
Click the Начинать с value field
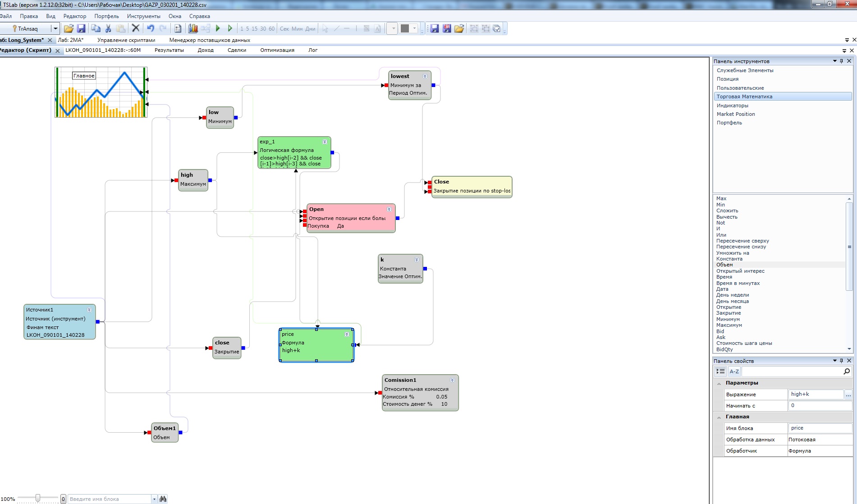pos(819,406)
